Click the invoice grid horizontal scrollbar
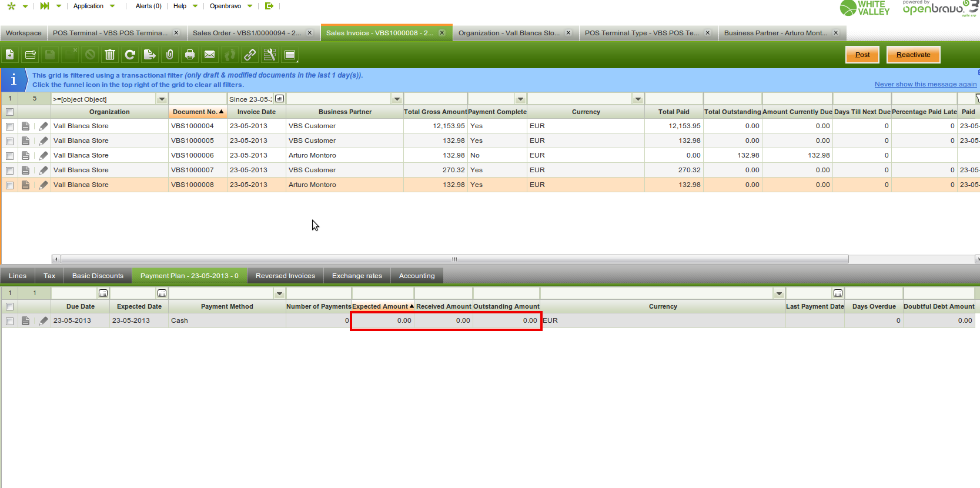Image resolution: width=980 pixels, height=488 pixels. 453,259
